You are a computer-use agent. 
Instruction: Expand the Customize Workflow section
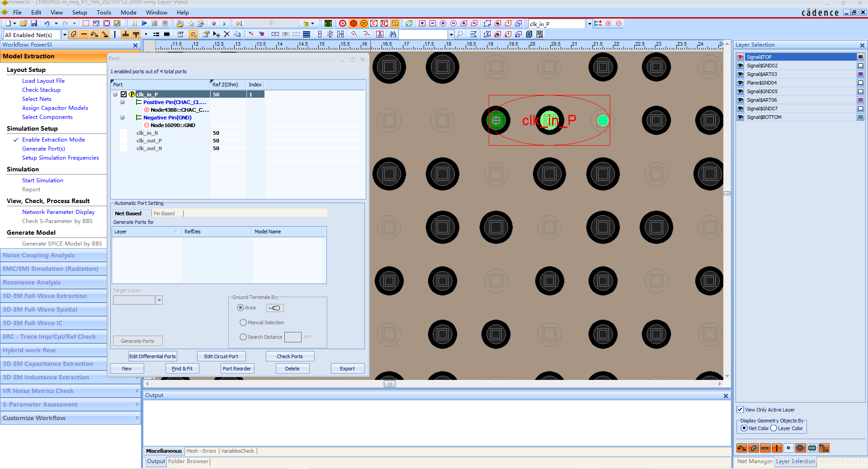[137, 418]
